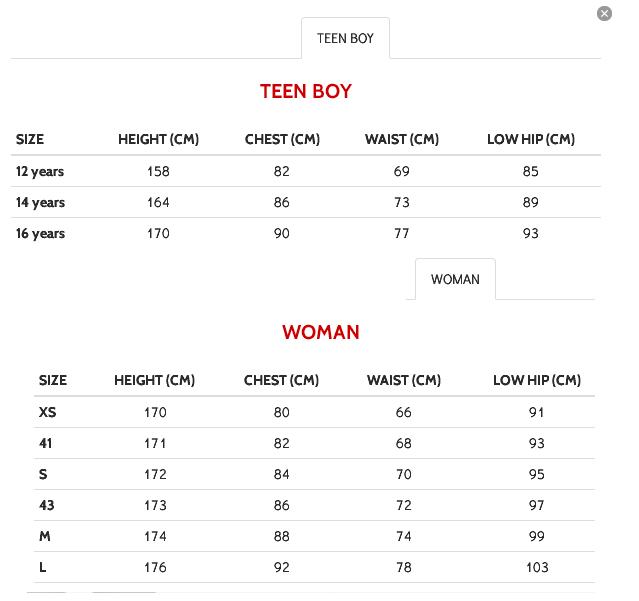639x601 pixels.
Task: Click the 158 height value for 12 years
Action: click(158, 172)
